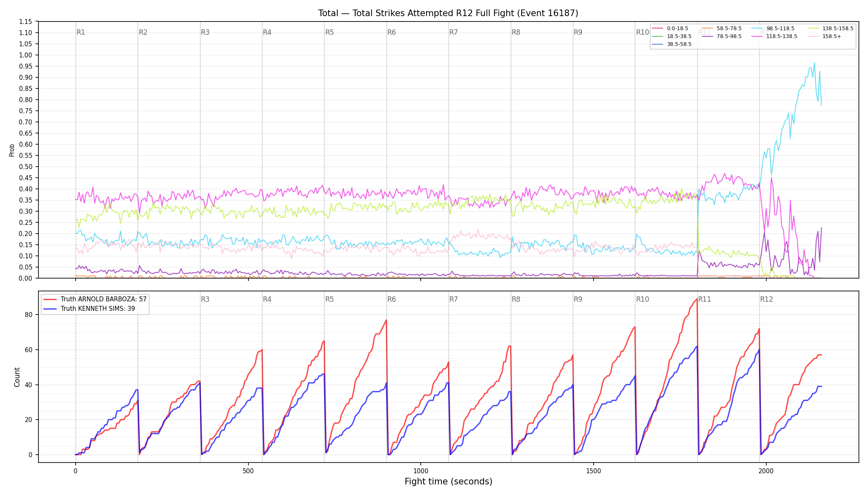Click the R1 round label in the probability chart
Screen dimensions: 868x496
81,32
